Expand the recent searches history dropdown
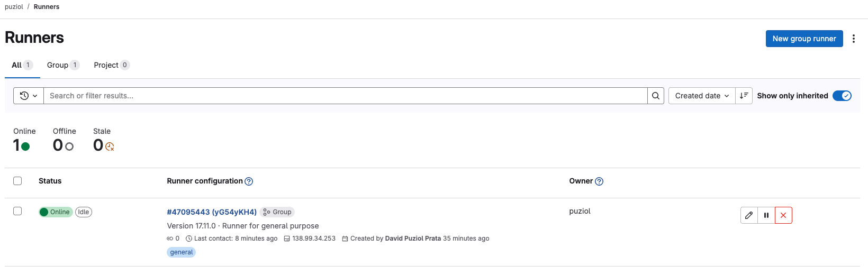 coord(29,96)
